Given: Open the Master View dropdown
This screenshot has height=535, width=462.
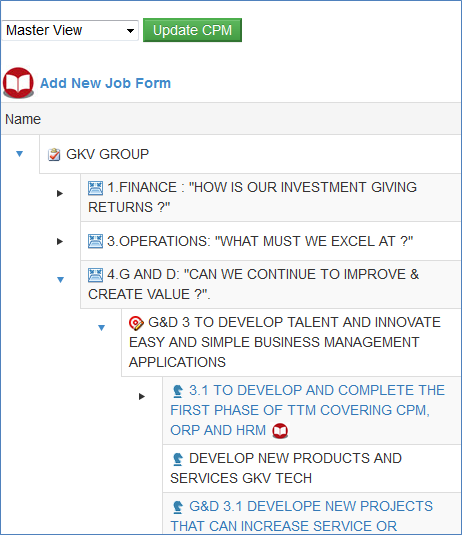Looking at the screenshot, I should (70, 30).
